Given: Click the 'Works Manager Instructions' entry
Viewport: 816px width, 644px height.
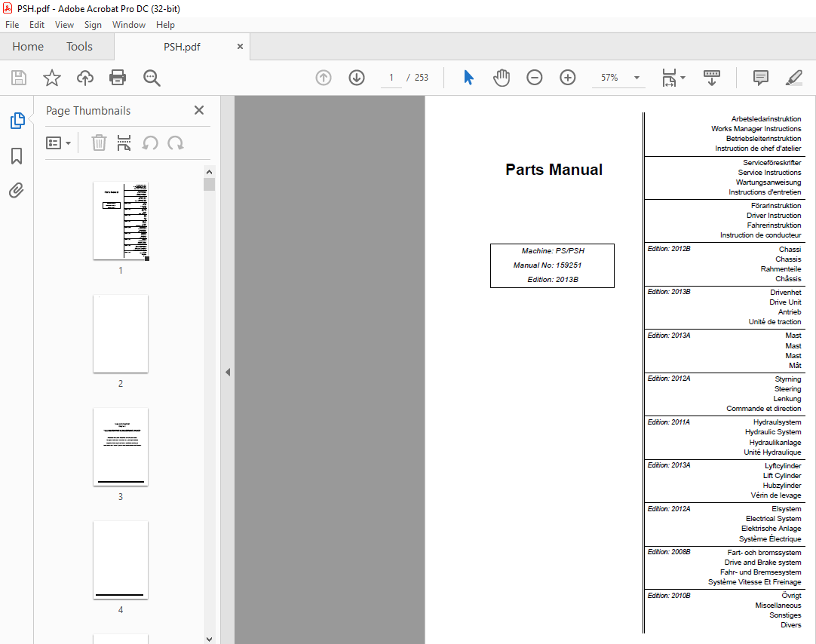Looking at the screenshot, I should (x=756, y=128).
